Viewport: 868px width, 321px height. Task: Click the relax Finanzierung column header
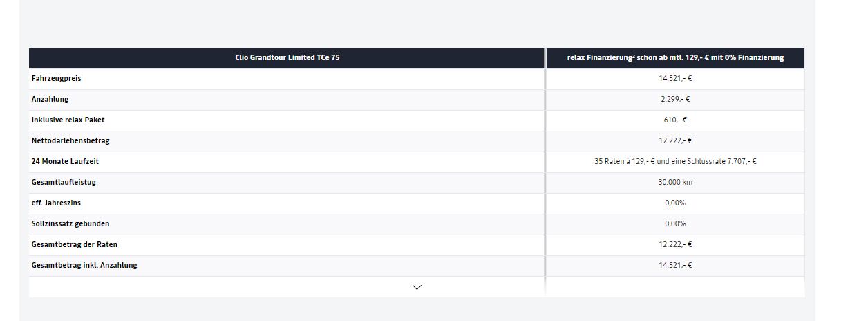tap(675, 58)
